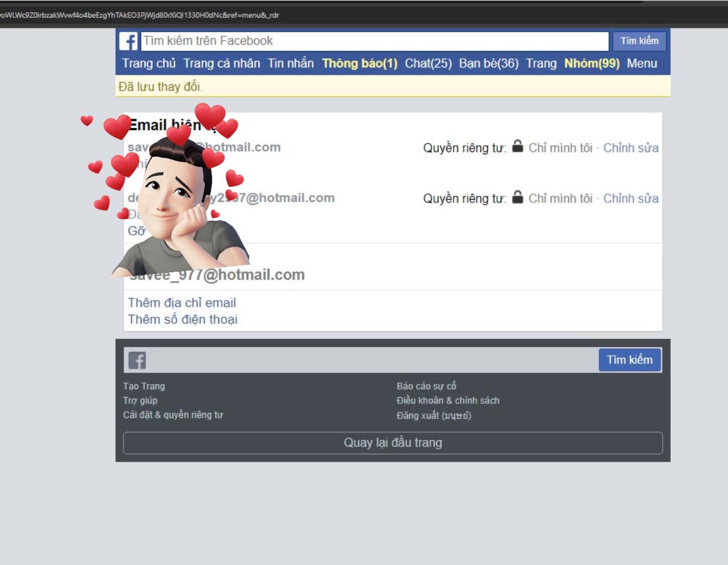Click the gray Facebook logo in the footer
Viewport: 728px width, 565px height.
(x=137, y=360)
